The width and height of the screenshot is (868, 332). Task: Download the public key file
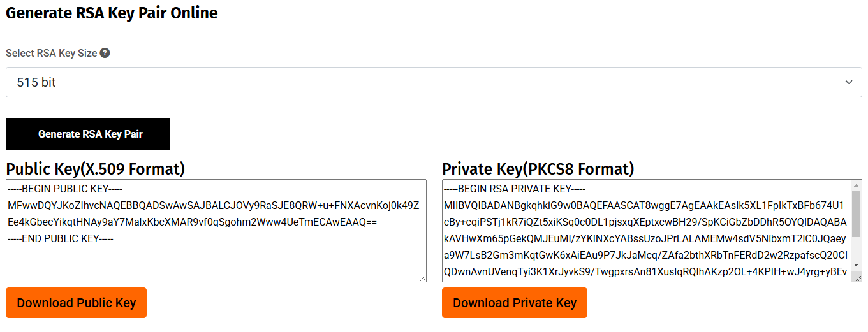pyautogui.click(x=77, y=303)
